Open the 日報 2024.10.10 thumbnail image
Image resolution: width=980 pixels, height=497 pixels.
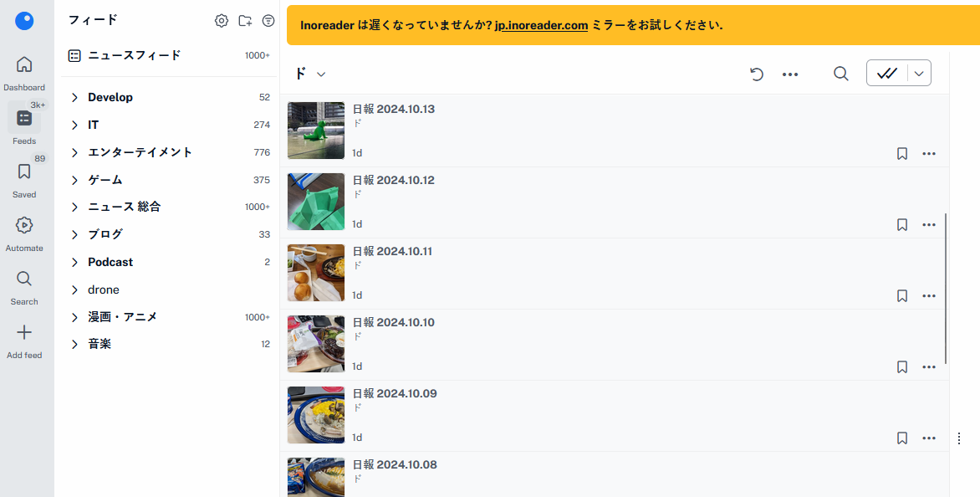point(315,344)
